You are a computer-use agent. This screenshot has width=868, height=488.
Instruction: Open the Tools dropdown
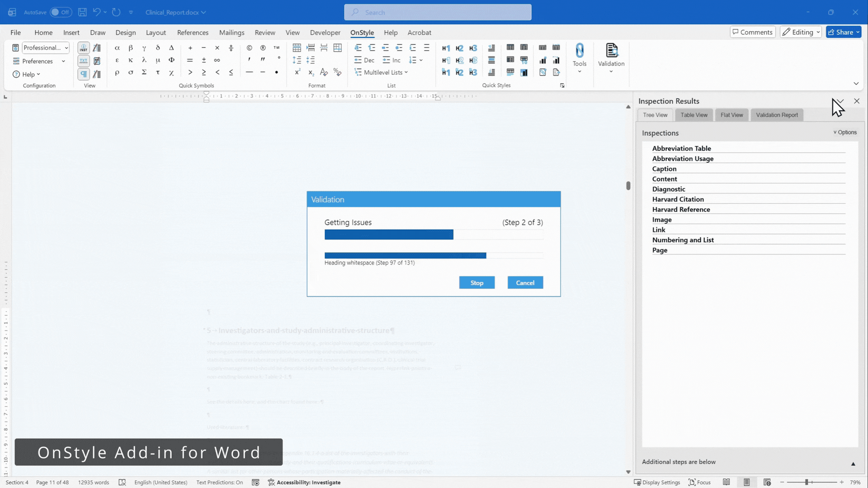pyautogui.click(x=580, y=58)
